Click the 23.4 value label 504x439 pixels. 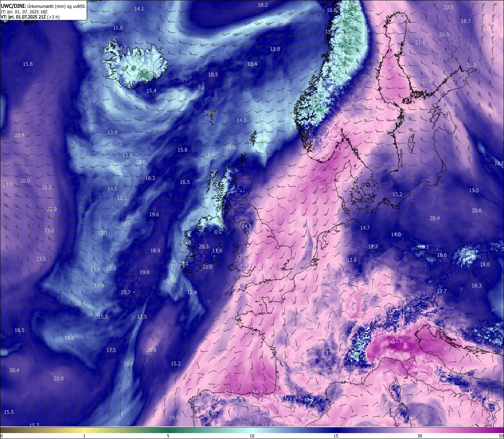(19, 135)
